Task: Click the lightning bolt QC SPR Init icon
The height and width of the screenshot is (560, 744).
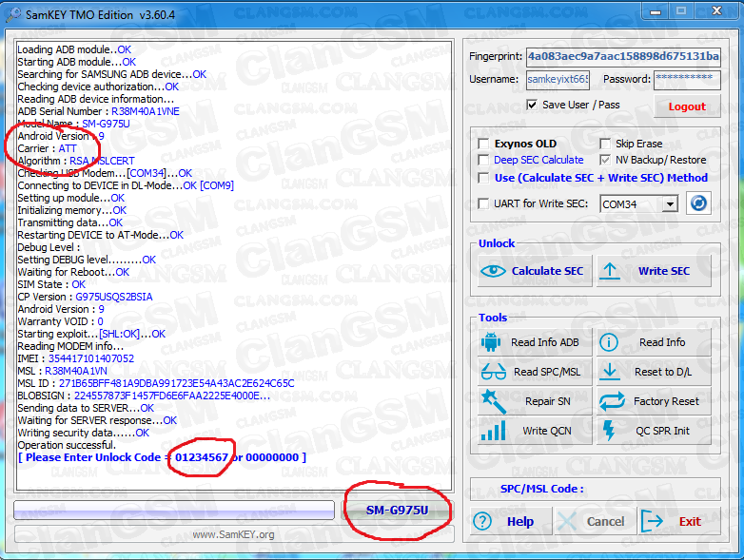Action: tap(609, 431)
